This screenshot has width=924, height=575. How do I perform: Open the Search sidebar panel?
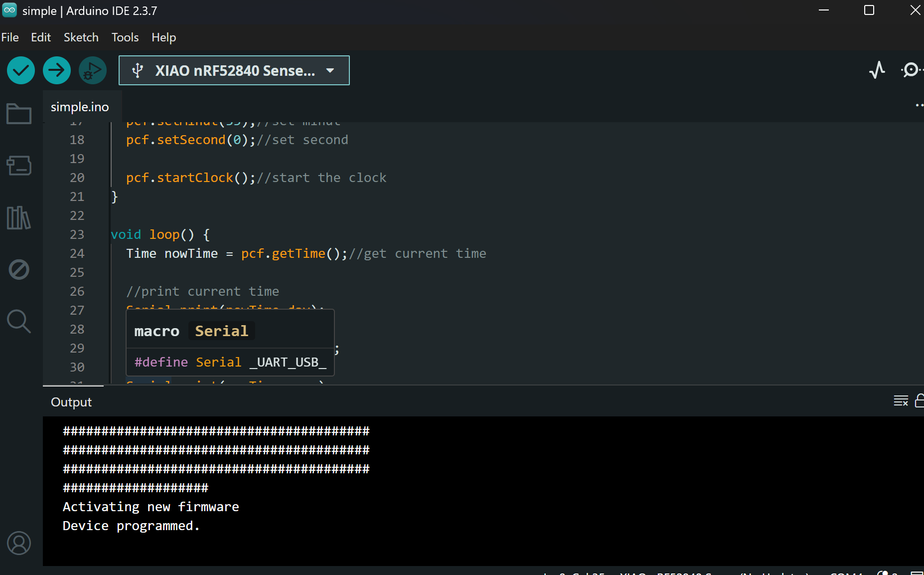pos(19,321)
